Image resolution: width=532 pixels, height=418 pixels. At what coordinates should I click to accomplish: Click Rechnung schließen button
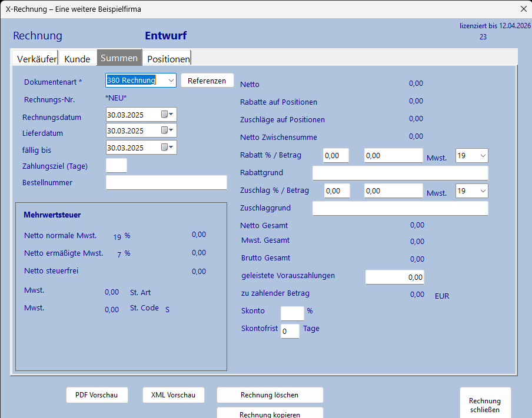(x=485, y=404)
